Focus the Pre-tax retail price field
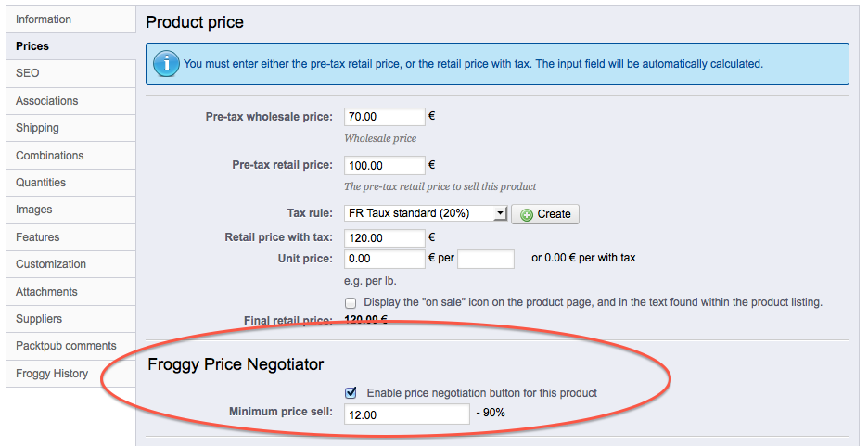The width and height of the screenshot is (868, 446). 385,165
